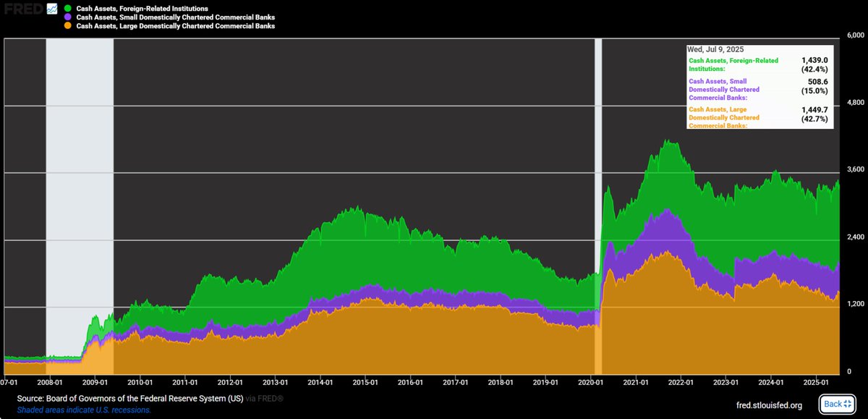868x419 pixels.
Task: Click the (42.7%) tooltip percentage
Action: coord(814,118)
